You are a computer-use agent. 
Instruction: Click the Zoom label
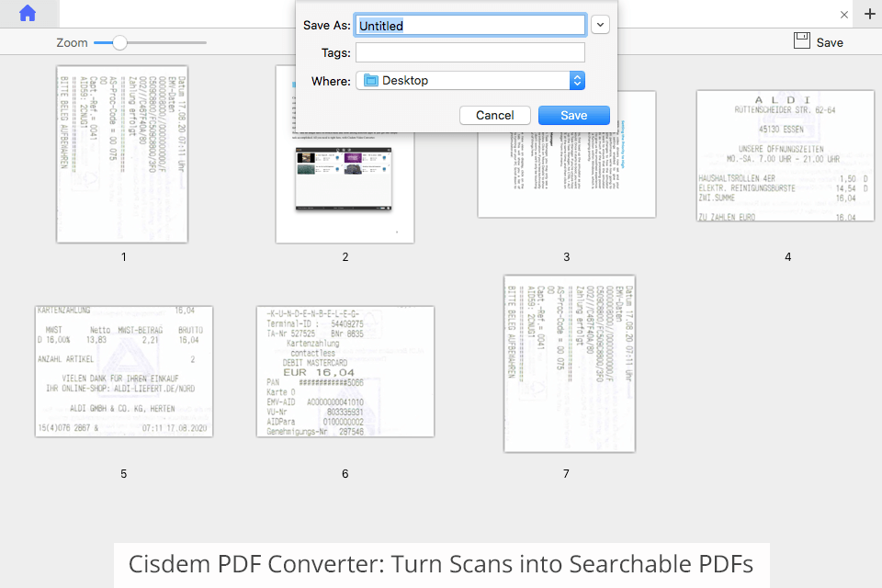click(x=72, y=43)
